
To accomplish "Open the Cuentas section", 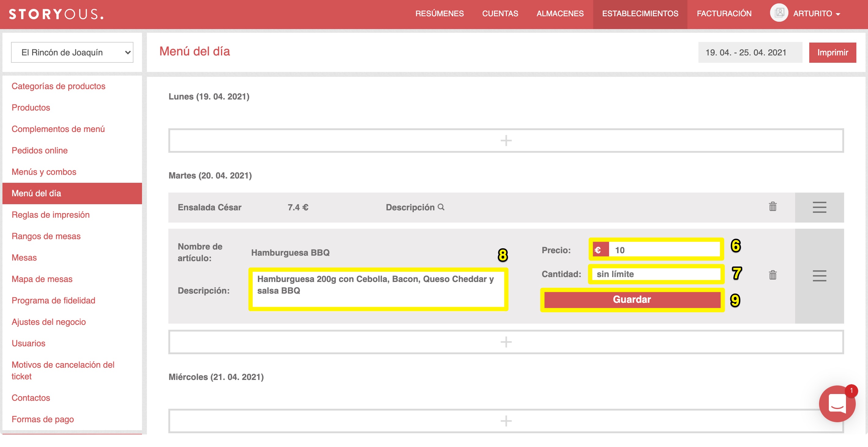I will (500, 13).
